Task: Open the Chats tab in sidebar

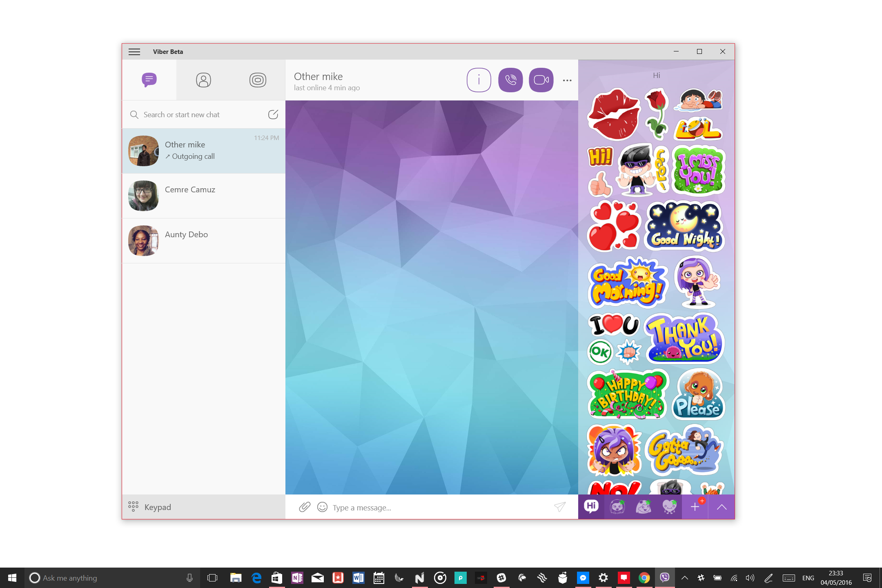Action: point(148,79)
